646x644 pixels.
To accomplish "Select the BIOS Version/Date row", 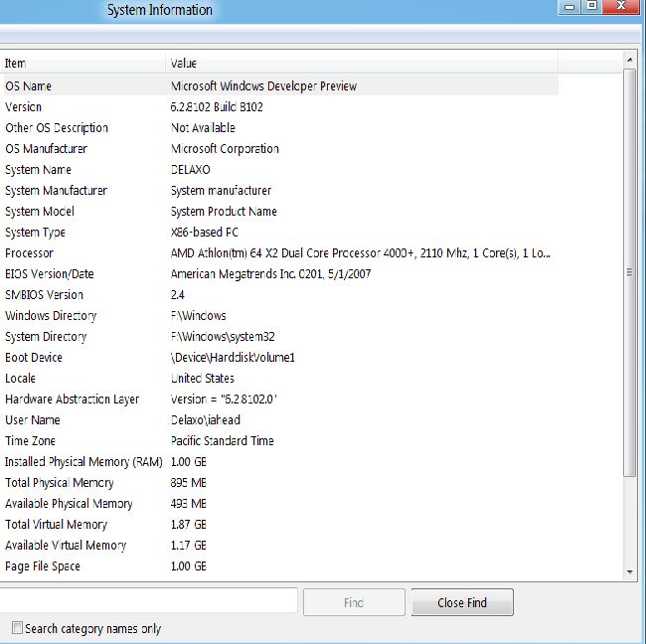I will click(x=281, y=273).
